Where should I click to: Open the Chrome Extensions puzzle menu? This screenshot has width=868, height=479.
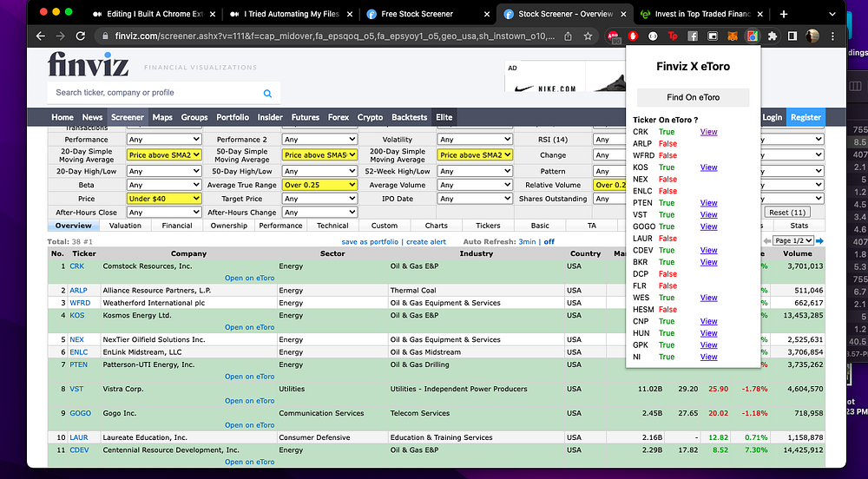(x=771, y=36)
